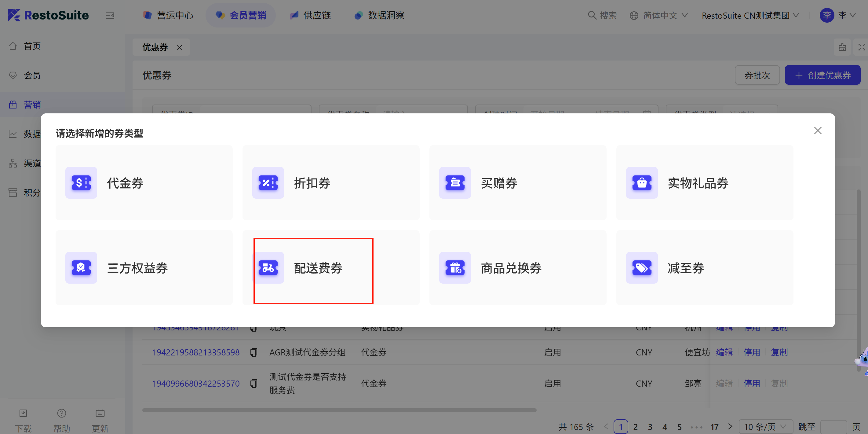Screen dimensions: 868x434
Task: Switch to 营运中心 top tab
Action: click(168, 15)
